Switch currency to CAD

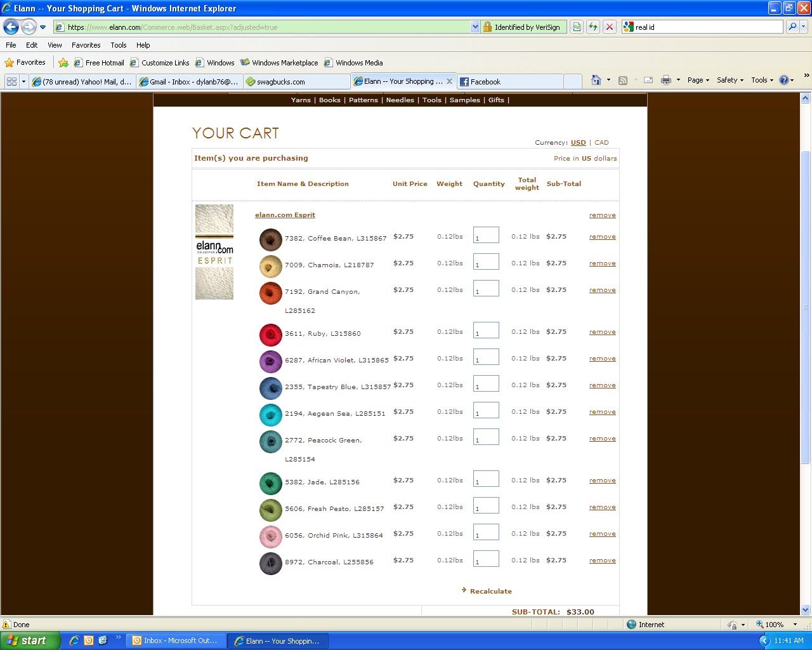tap(601, 143)
